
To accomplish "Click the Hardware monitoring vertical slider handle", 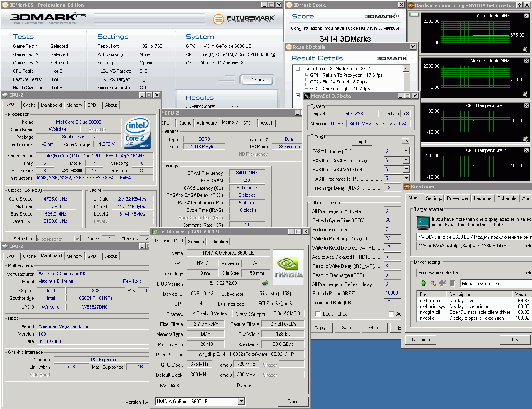I will point(414,15).
